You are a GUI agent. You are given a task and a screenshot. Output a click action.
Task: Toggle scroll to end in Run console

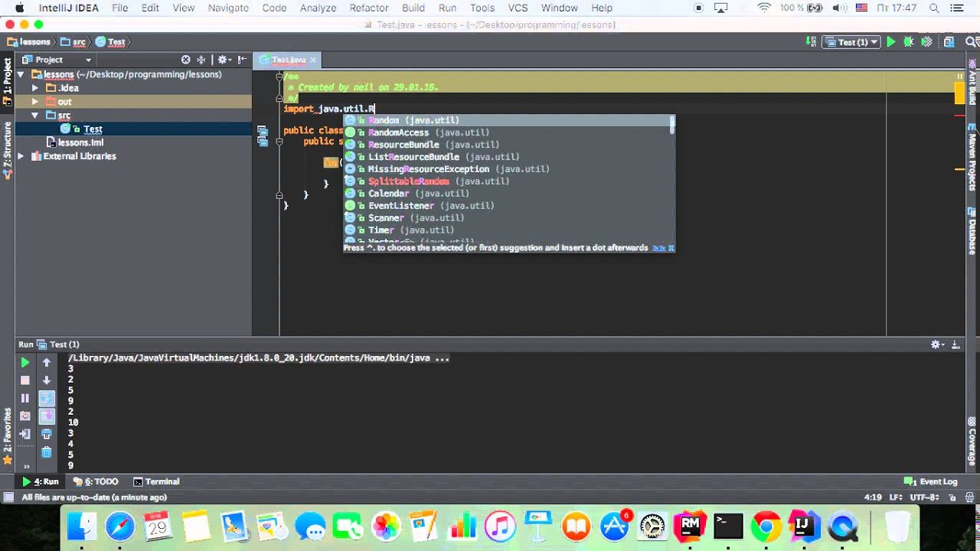(x=47, y=416)
